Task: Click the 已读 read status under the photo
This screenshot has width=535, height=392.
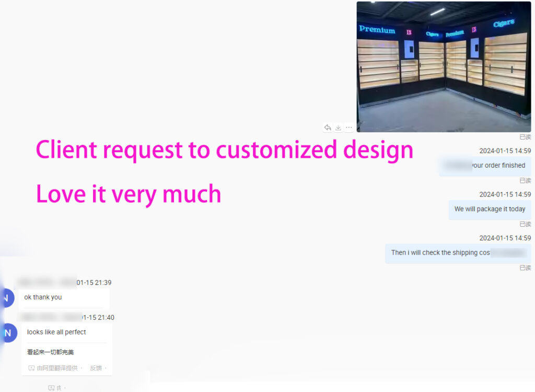Action: [525, 137]
